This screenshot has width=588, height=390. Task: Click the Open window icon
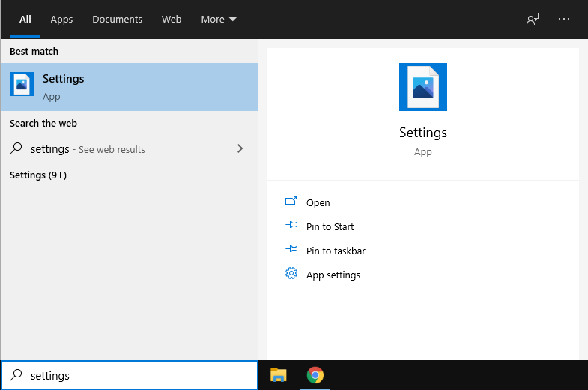coord(291,201)
